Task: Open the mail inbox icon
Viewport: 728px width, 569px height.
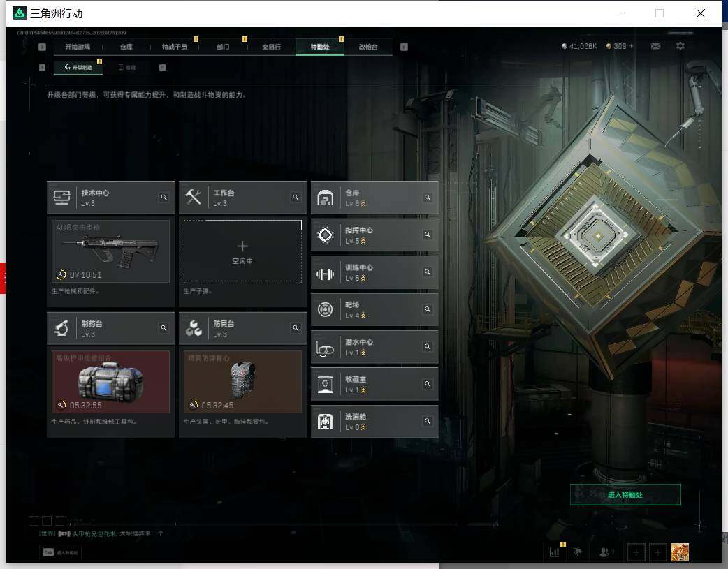Action: click(x=655, y=46)
